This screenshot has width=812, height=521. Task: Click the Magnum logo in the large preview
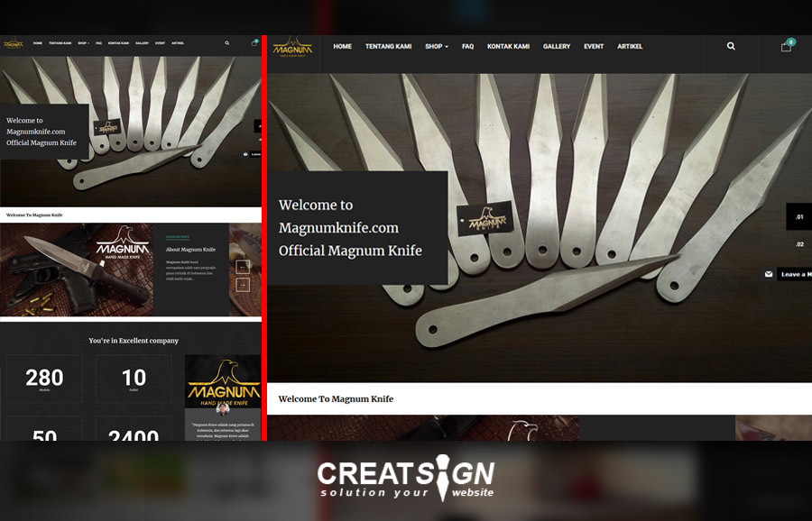pos(292,47)
